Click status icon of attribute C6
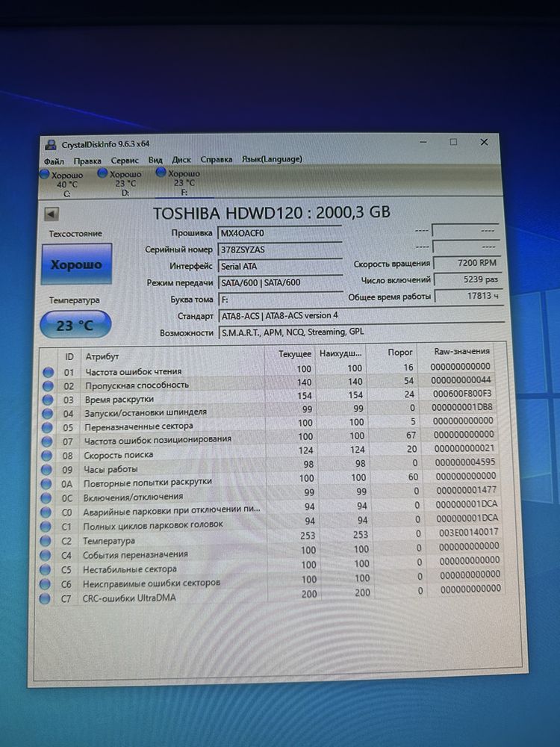The width and height of the screenshot is (560, 747). click(x=45, y=583)
